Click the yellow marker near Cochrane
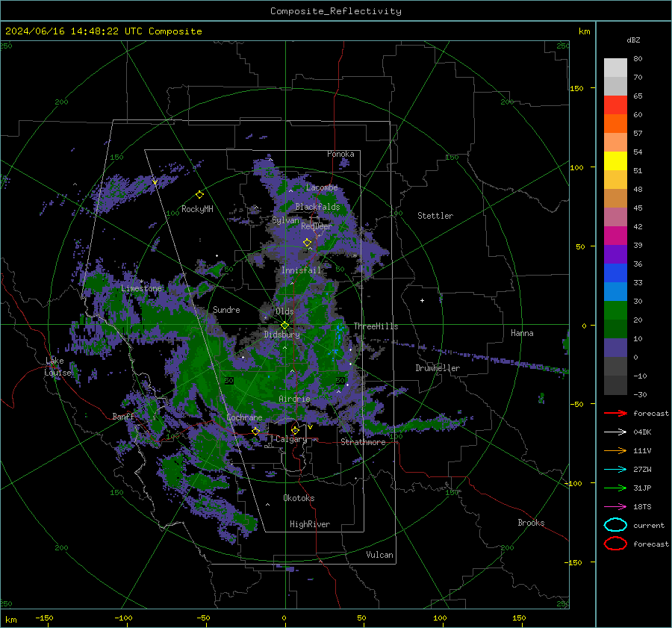The width and height of the screenshot is (672, 628). coord(255,431)
